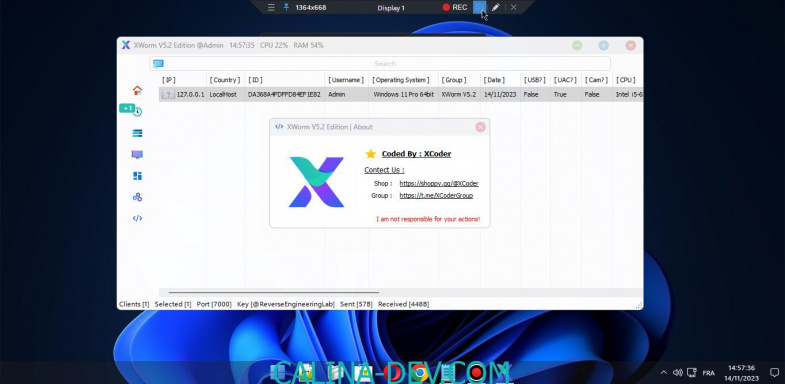Click the red disclaimer text in About
The height and width of the screenshot is (384, 785).
coord(428,219)
